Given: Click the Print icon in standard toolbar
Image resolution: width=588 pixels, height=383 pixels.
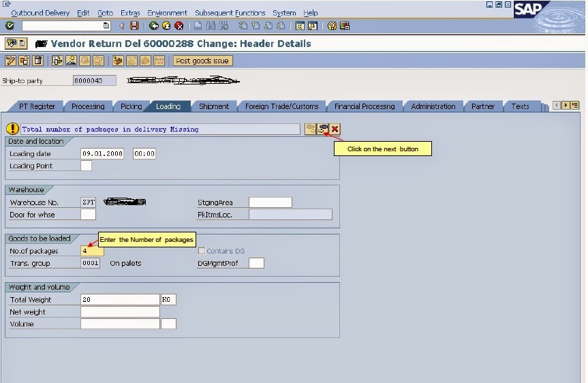Looking at the screenshot, I should [x=198, y=26].
